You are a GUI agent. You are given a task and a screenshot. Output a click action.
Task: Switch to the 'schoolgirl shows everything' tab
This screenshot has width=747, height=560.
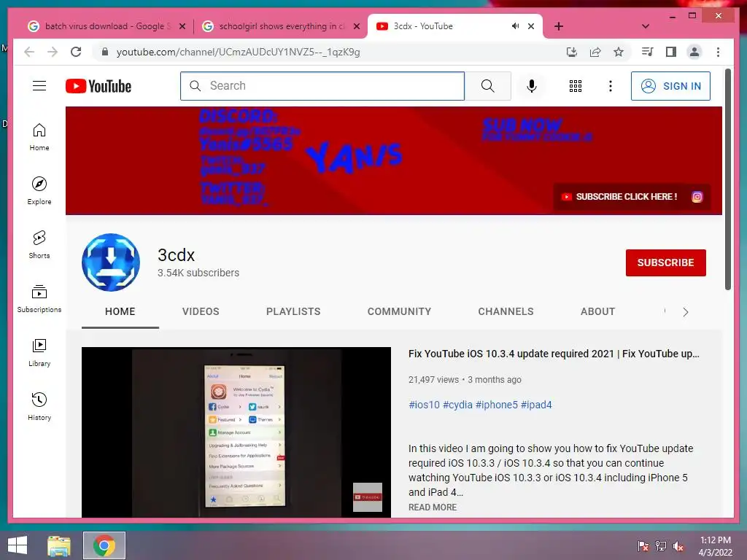click(282, 26)
